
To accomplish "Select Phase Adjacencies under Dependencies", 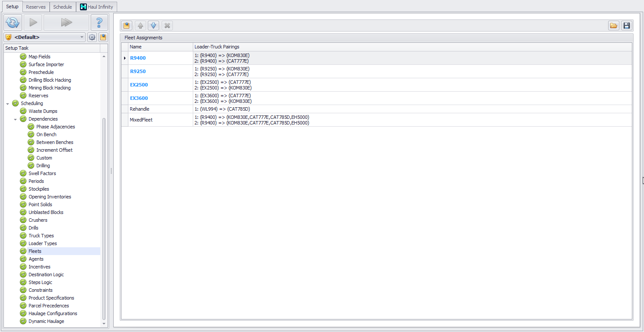I will click(56, 127).
